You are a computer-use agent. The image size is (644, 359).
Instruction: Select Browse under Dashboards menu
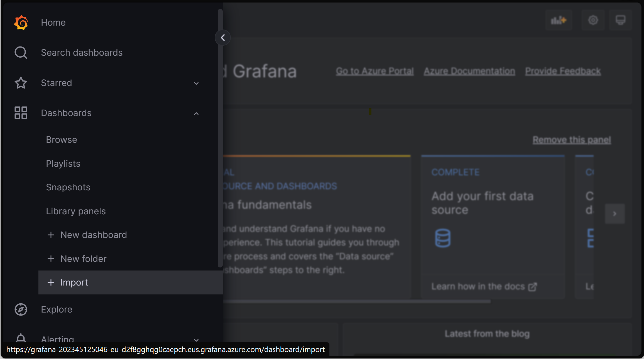(61, 139)
